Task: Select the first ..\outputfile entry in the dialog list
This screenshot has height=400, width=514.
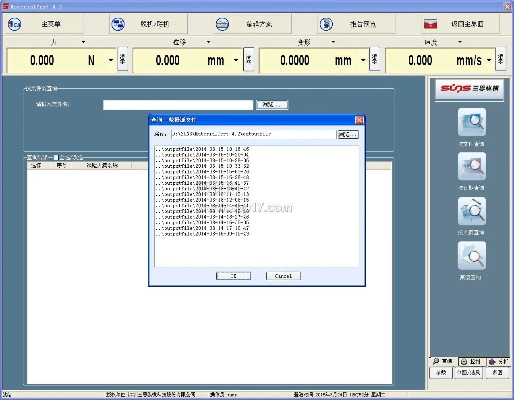Action: (x=202, y=149)
